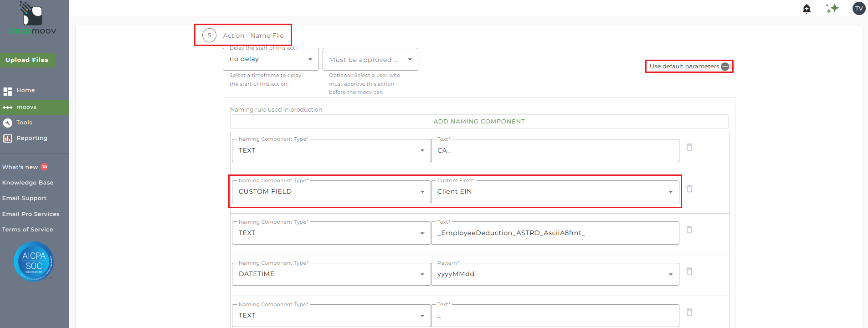Open Reporting in the sidebar
The width and height of the screenshot is (868, 328).
(31, 138)
